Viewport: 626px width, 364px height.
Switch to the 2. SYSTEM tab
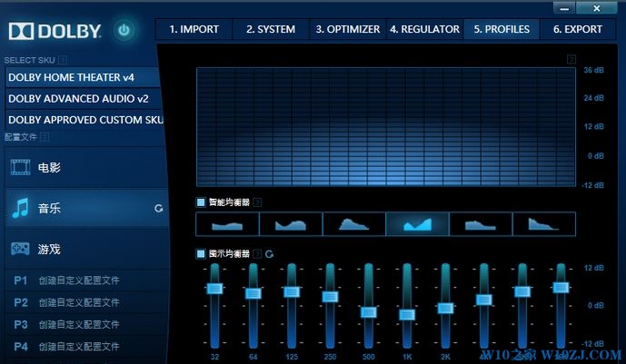click(271, 29)
